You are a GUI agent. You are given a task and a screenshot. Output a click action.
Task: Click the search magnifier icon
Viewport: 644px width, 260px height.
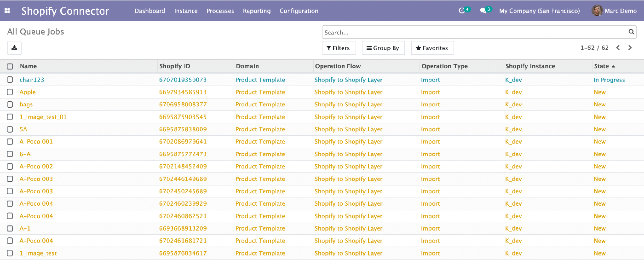(632, 32)
